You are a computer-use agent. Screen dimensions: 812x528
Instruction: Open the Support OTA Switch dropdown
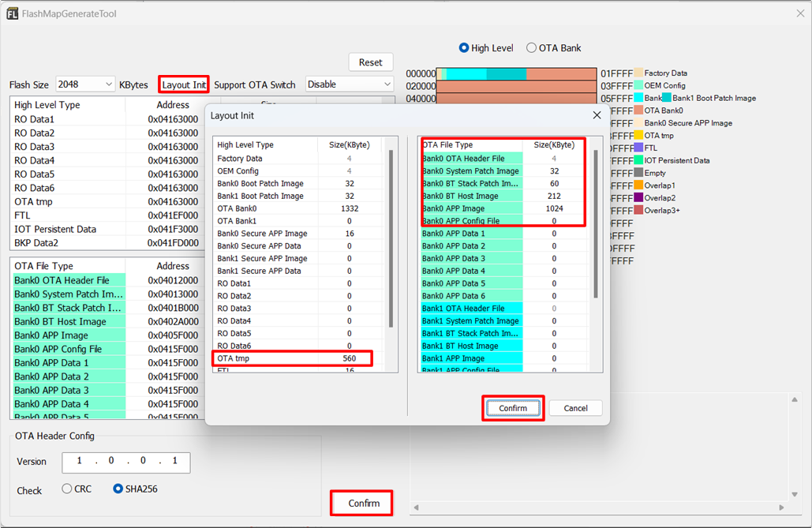pyautogui.click(x=349, y=84)
